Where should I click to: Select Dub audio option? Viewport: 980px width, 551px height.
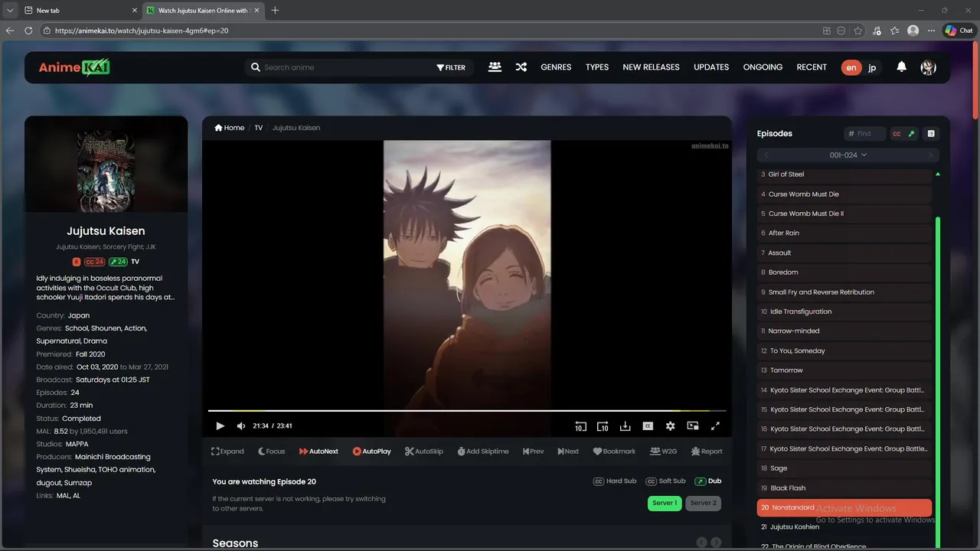(707, 481)
